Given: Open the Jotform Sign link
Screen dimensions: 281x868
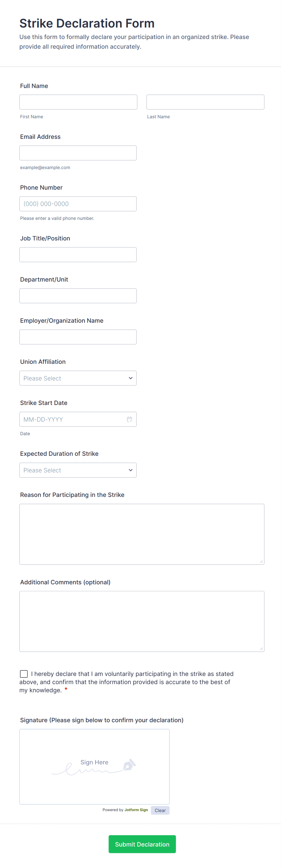Looking at the screenshot, I should pos(136,810).
